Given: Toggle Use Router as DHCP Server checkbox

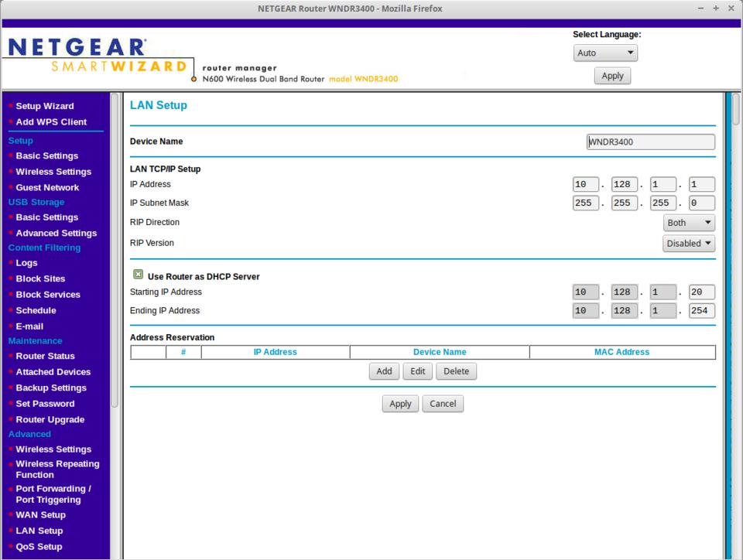Looking at the screenshot, I should (138, 275).
